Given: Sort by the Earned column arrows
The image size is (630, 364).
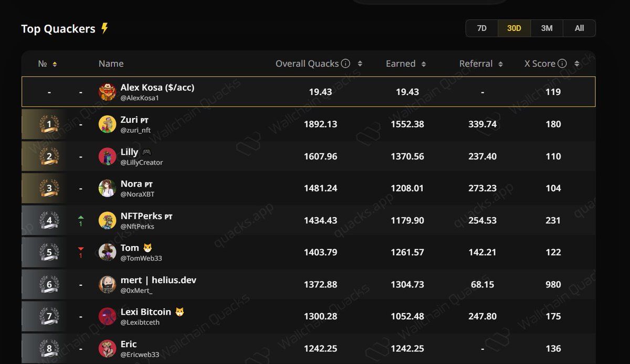Looking at the screenshot, I should tap(423, 64).
